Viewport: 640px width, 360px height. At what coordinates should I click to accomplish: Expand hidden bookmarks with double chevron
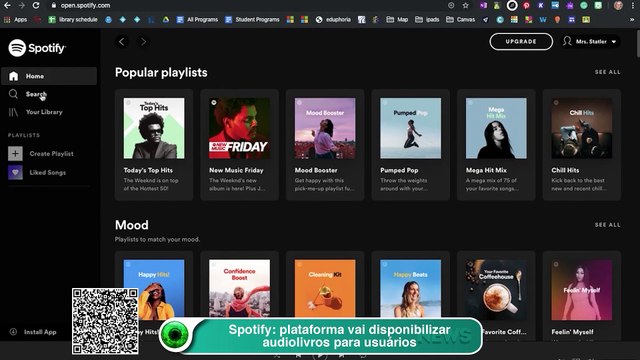click(632, 19)
